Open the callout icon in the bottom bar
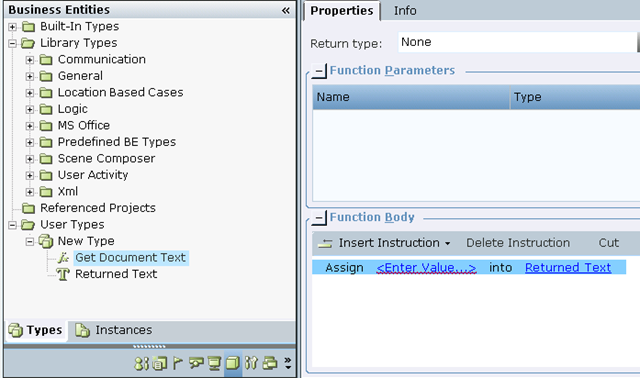640x378 pixels. [x=196, y=363]
